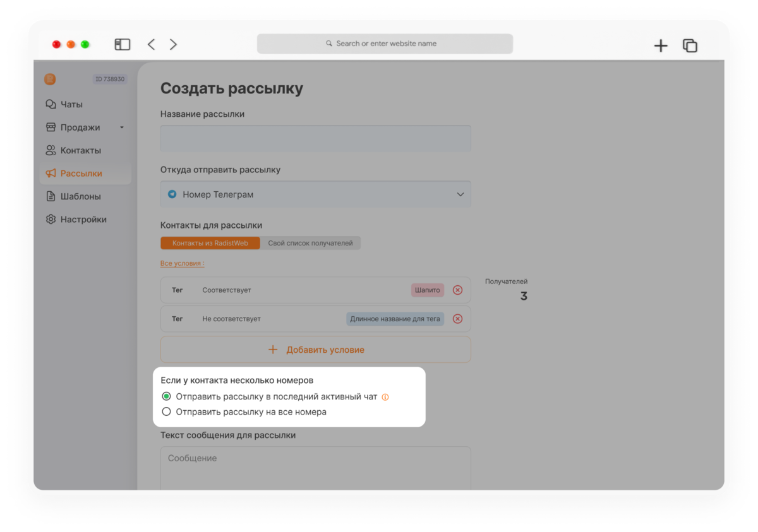This screenshot has height=532, width=758.
Task: Click the Сообщение text area
Action: (x=316, y=468)
